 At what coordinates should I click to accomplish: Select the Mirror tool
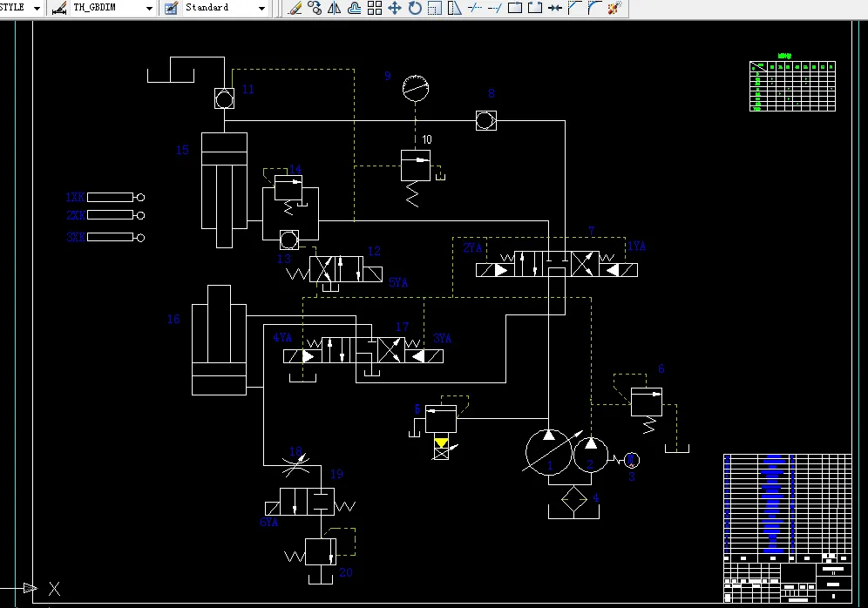(335, 8)
